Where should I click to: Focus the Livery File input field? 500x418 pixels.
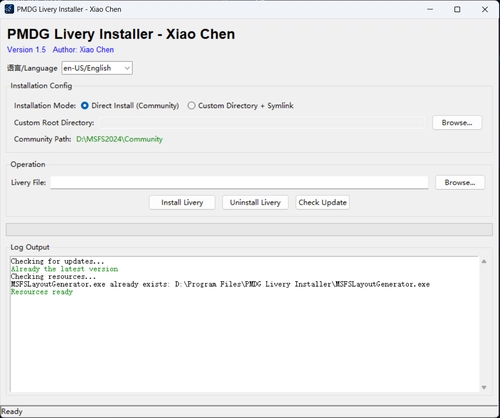click(239, 182)
